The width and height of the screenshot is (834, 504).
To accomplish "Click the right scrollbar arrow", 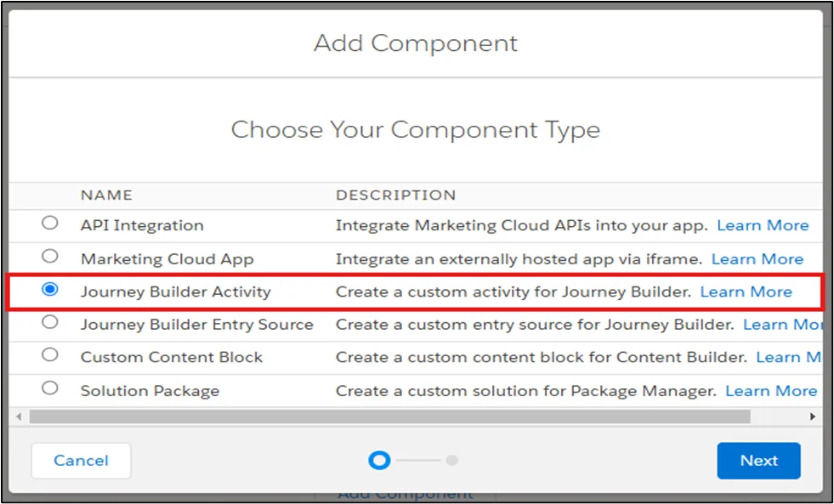I will (x=812, y=416).
